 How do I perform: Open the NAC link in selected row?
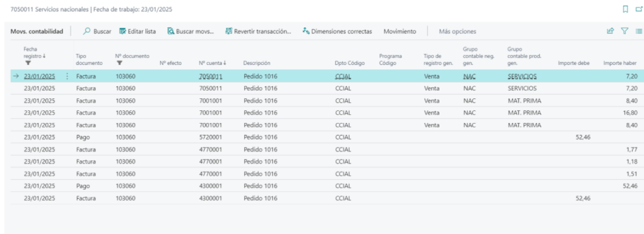(470, 76)
